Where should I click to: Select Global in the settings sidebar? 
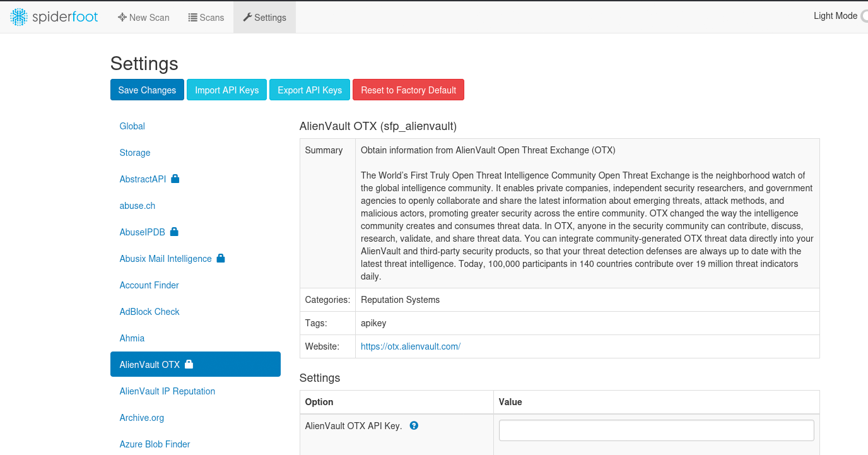click(x=196, y=126)
